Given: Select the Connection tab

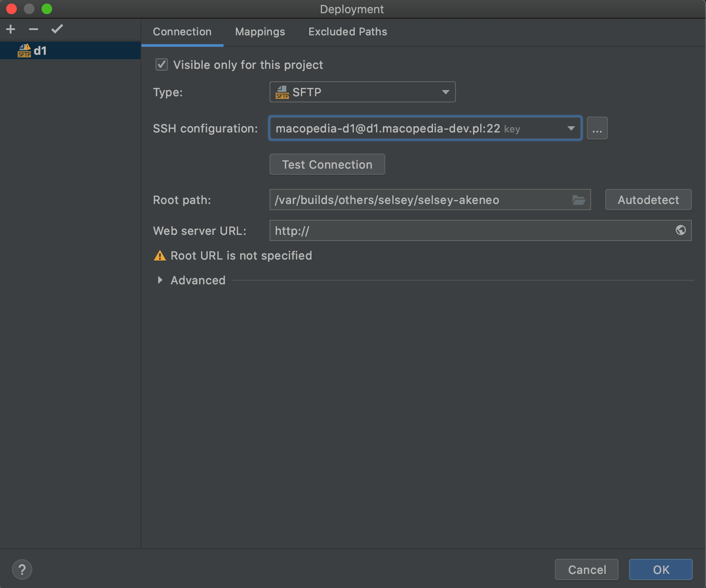Looking at the screenshot, I should click(182, 32).
